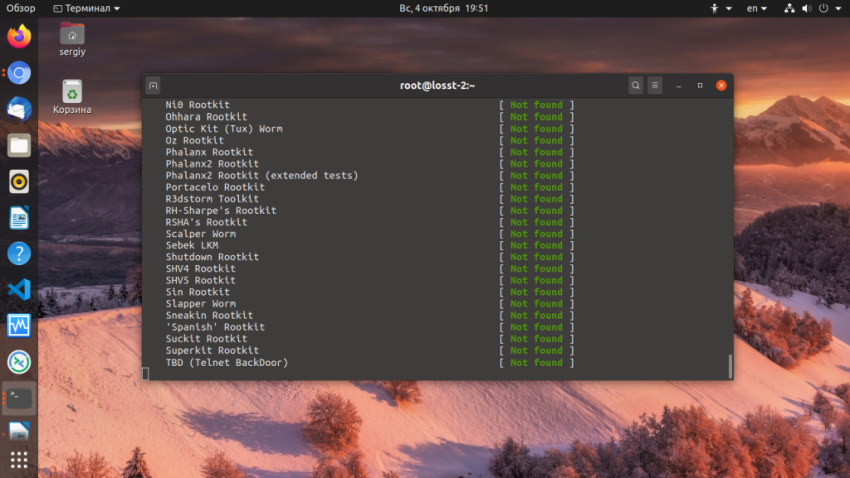
Task: Click the 'Phalanx Rootkit' line
Action: pyautogui.click(x=209, y=152)
